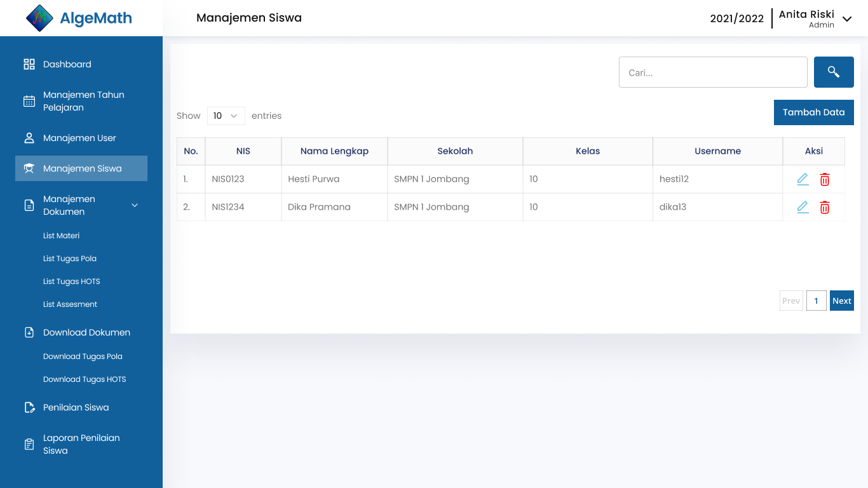Screen dimensions: 868x488
Task: Click the Manajemen Tahun Pelajaran calendar icon
Action: pyautogui.click(x=29, y=101)
